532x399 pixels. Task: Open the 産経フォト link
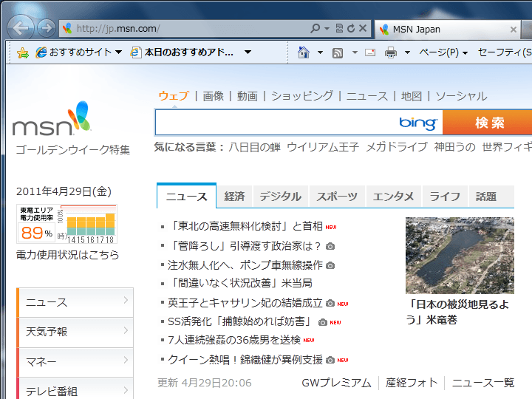[x=412, y=383]
